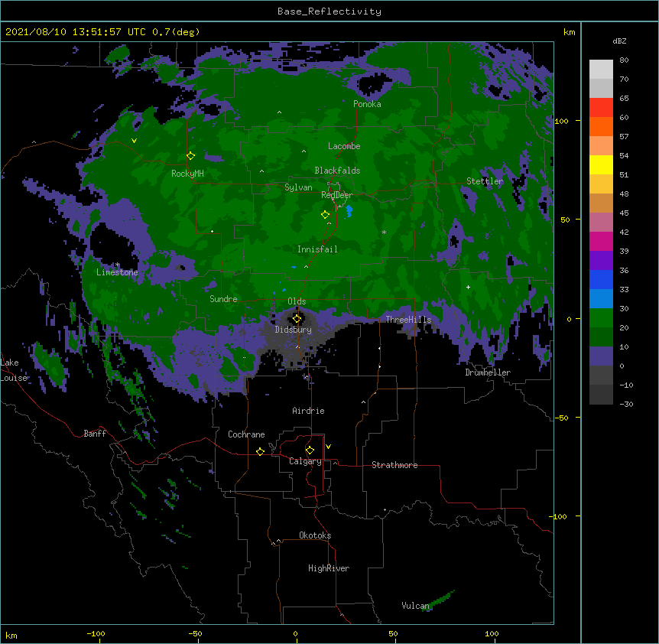The height and width of the screenshot is (644, 659).
Task: Click the yellow V marker northwest of RockyMH
Action: click(134, 141)
